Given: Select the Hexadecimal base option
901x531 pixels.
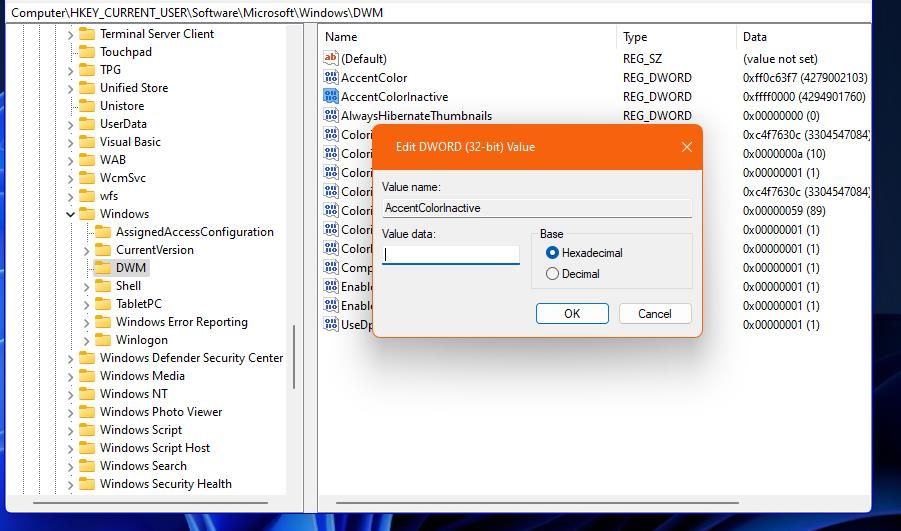Looking at the screenshot, I should (552, 252).
